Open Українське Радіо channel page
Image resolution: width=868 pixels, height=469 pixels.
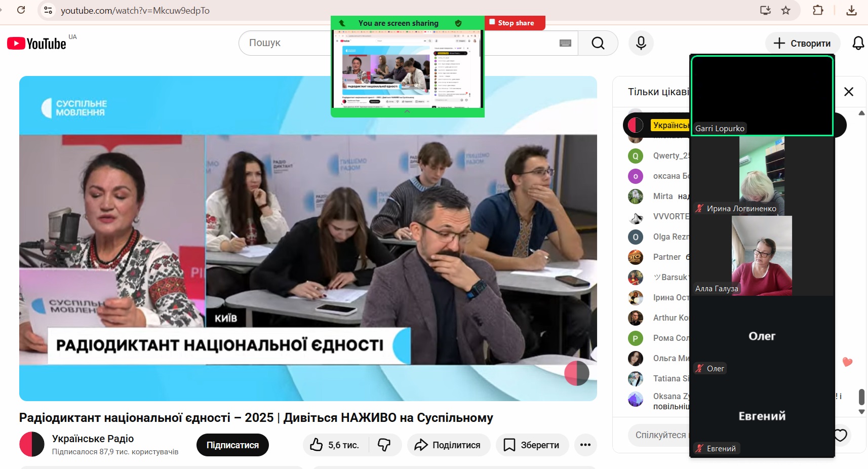(93, 439)
